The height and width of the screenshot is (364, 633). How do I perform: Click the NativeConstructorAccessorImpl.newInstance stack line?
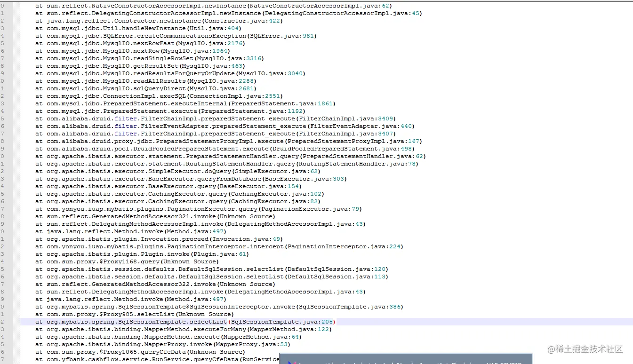point(214,6)
